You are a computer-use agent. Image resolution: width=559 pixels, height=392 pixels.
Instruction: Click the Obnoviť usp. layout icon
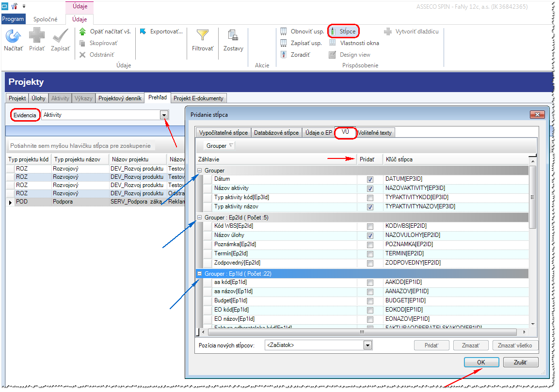click(284, 31)
